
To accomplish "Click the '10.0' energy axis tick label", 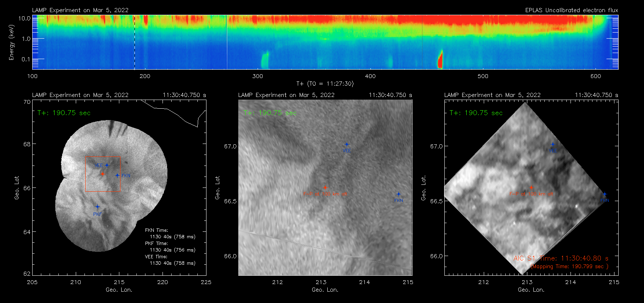I will [25, 18].
